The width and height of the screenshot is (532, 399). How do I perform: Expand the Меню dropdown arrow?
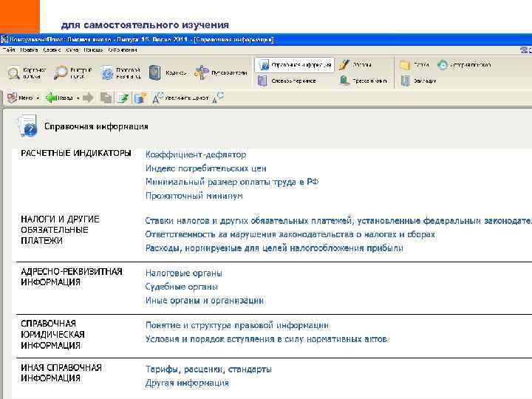(38, 98)
